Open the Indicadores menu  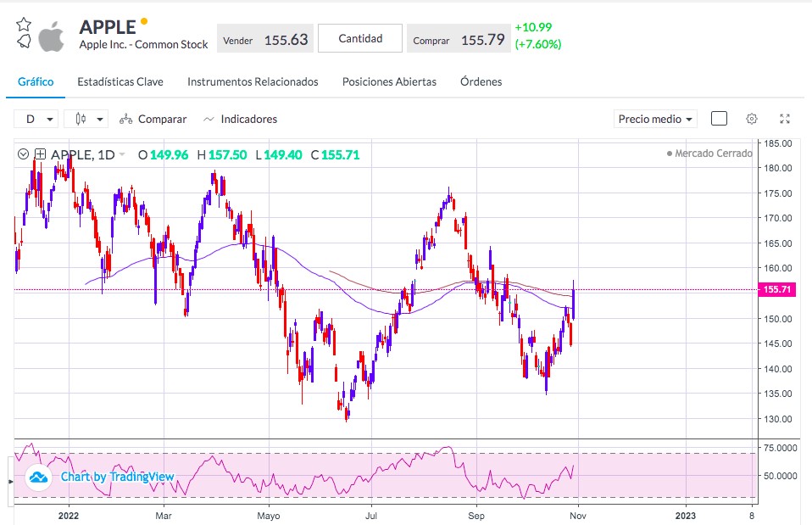tap(240, 120)
